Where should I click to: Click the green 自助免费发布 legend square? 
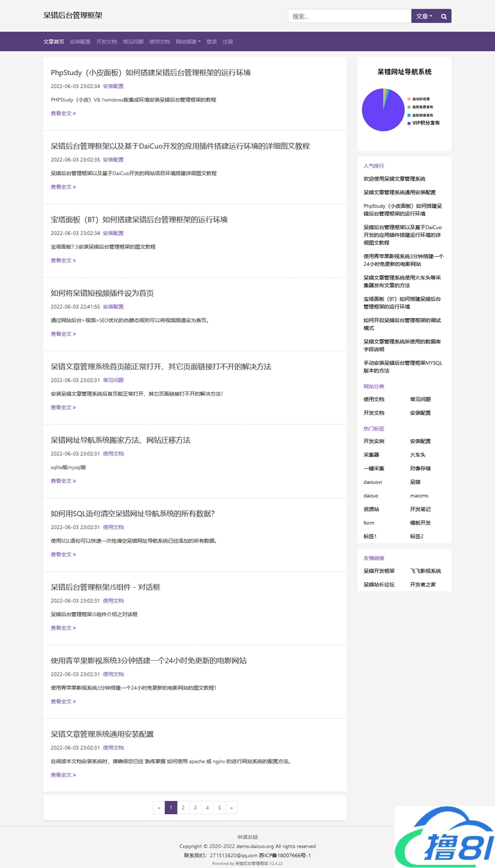click(409, 106)
